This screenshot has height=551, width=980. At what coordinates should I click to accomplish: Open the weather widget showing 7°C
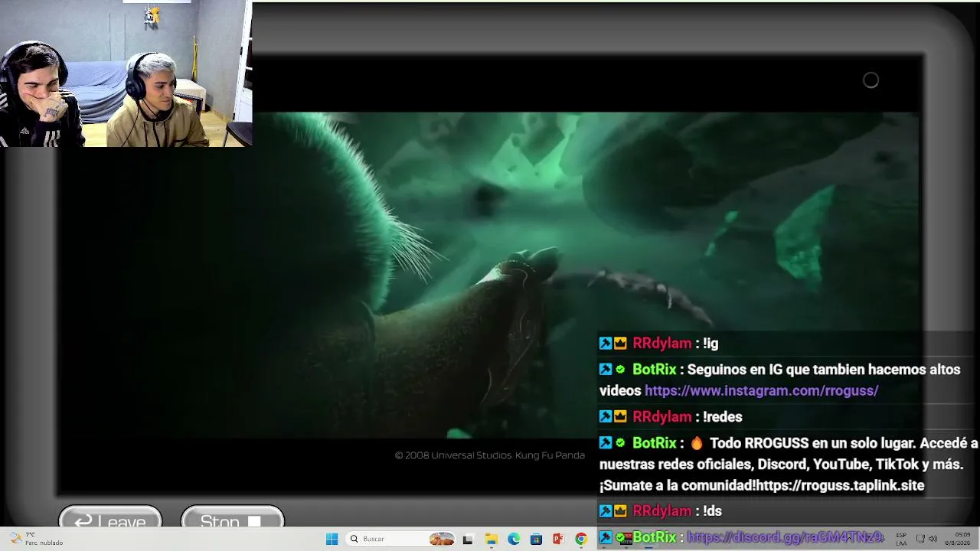[x=36, y=539]
